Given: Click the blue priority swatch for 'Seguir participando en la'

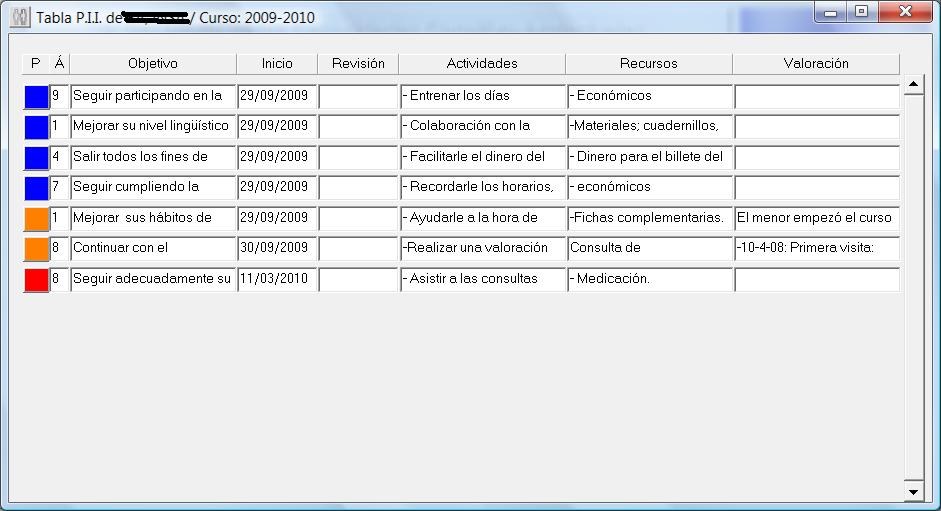Looking at the screenshot, I should [36, 97].
